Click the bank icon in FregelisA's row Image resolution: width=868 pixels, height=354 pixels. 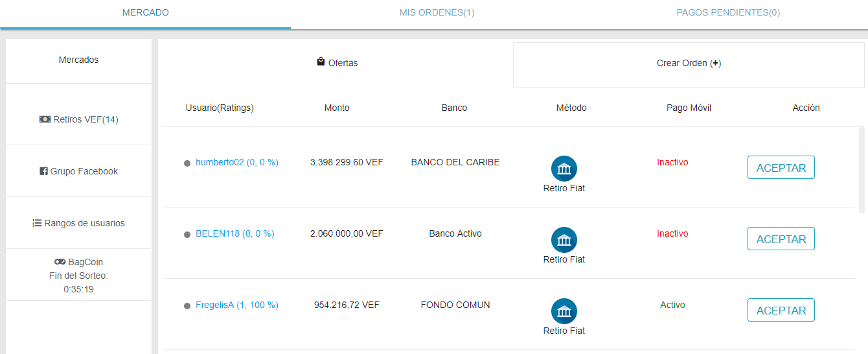coord(564,311)
